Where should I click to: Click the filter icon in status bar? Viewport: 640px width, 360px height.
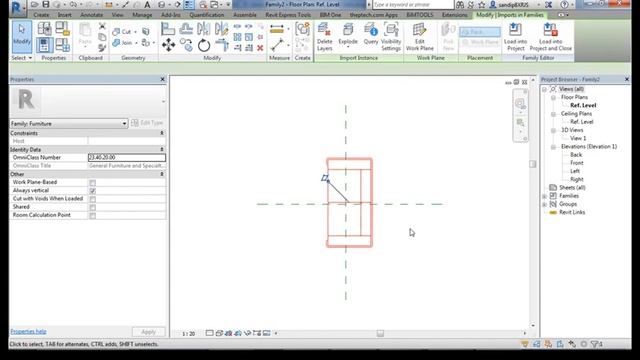(x=595, y=344)
